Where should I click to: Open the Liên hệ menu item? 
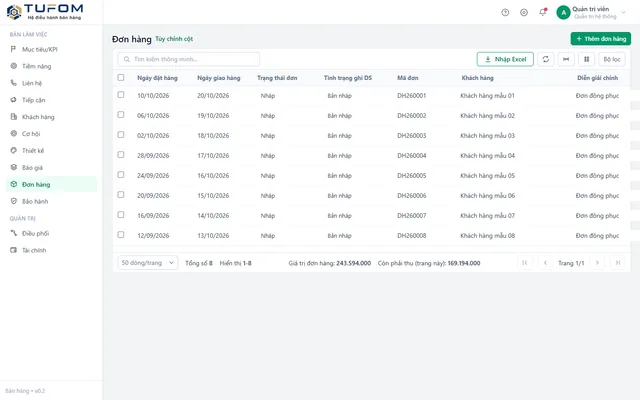click(51, 83)
